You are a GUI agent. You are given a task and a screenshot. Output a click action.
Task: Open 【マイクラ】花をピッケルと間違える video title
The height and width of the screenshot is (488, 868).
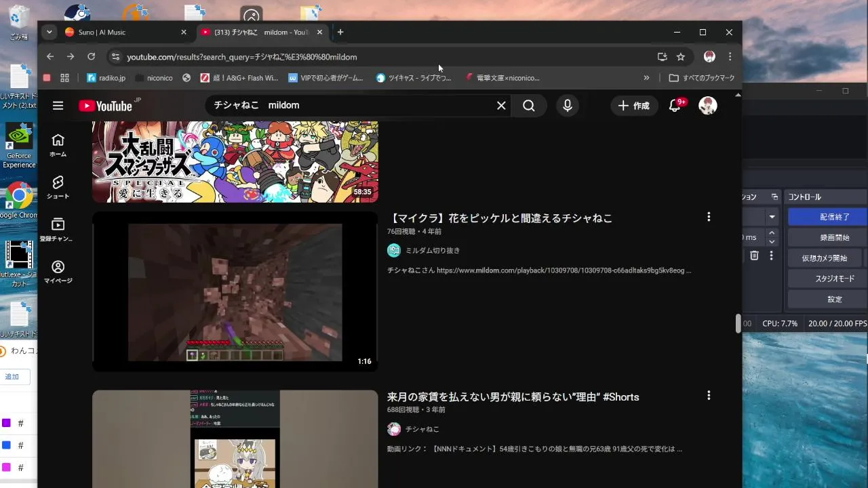point(501,218)
